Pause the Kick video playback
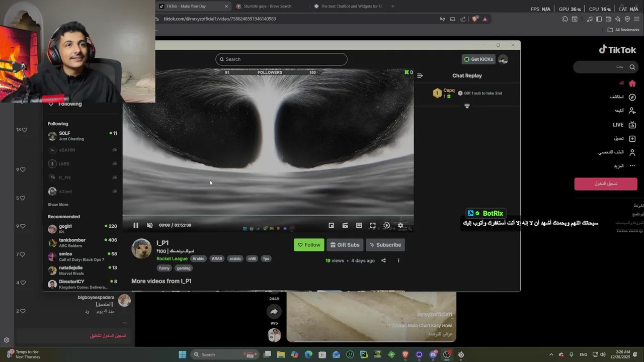The height and width of the screenshot is (362, 644). pos(136,225)
